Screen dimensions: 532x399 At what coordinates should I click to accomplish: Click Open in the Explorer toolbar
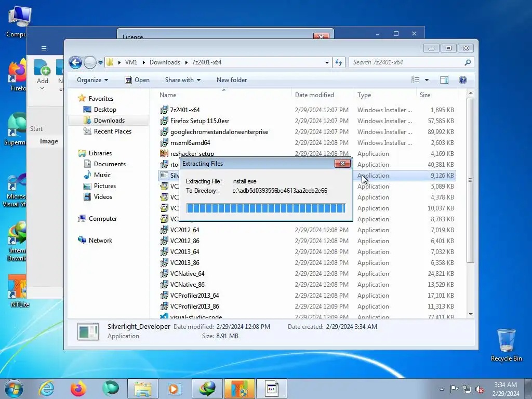point(137,80)
